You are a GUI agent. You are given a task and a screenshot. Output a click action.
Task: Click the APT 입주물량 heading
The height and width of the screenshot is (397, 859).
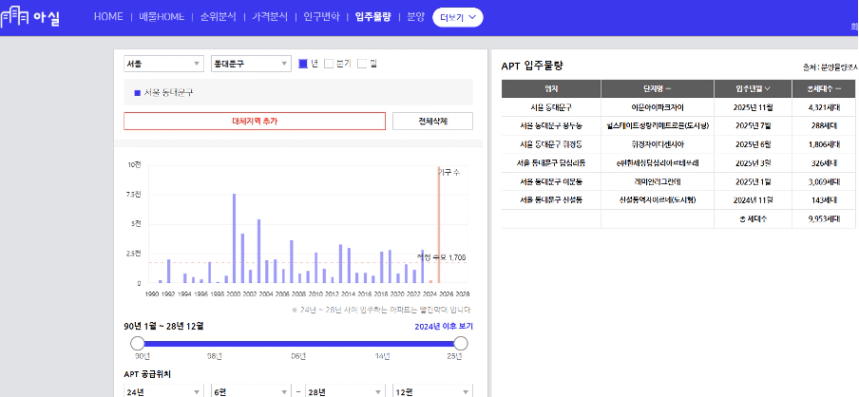click(532, 66)
